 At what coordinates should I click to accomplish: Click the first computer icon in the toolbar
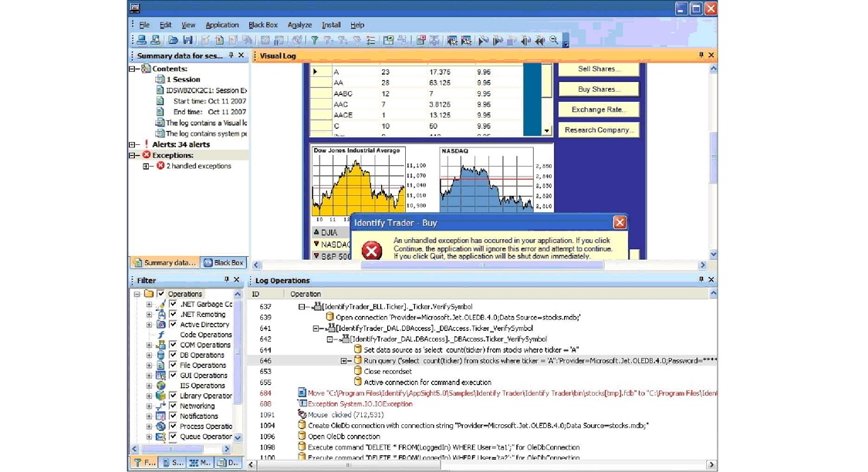tap(142, 40)
